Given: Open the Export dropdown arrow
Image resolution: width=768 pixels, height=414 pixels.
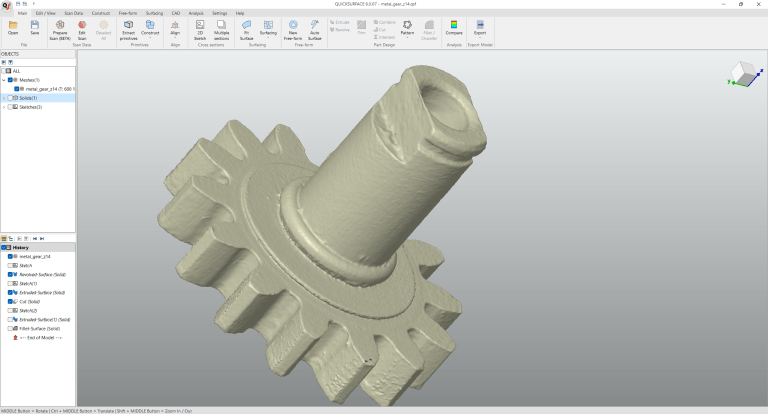Looking at the screenshot, I should tap(480, 38).
